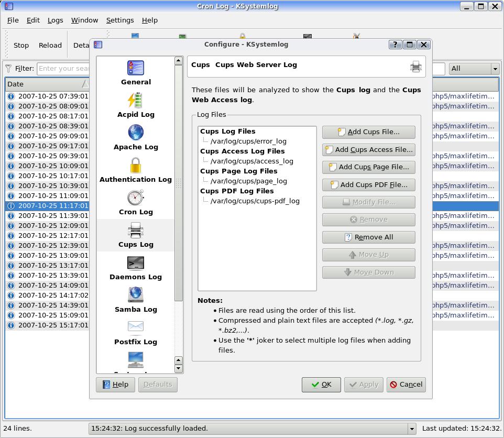Click Add Cups File button
Viewport: 504px width, 438px height.
coord(369,132)
